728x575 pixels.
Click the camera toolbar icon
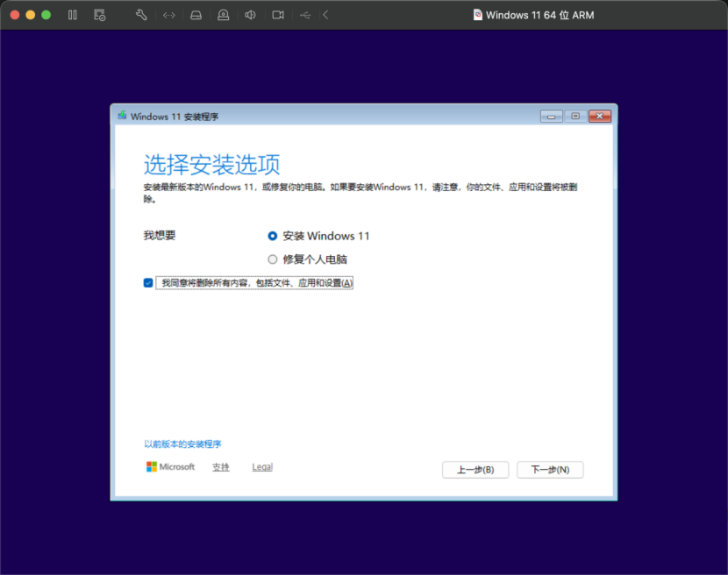pyautogui.click(x=278, y=15)
